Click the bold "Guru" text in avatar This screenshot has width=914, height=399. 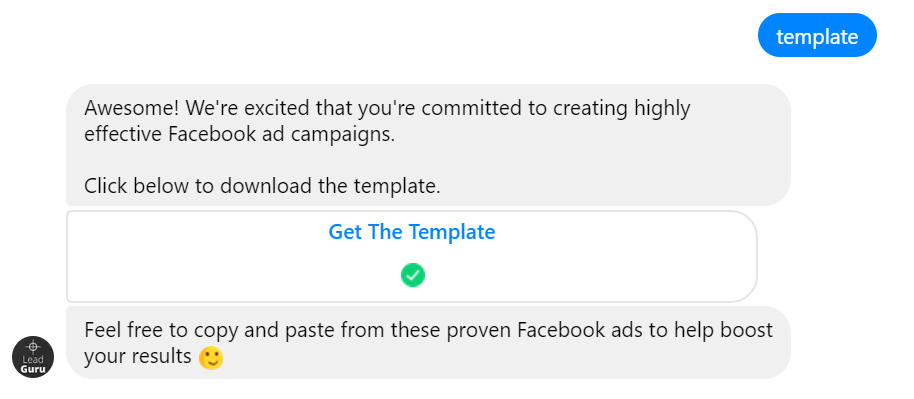coord(33,369)
